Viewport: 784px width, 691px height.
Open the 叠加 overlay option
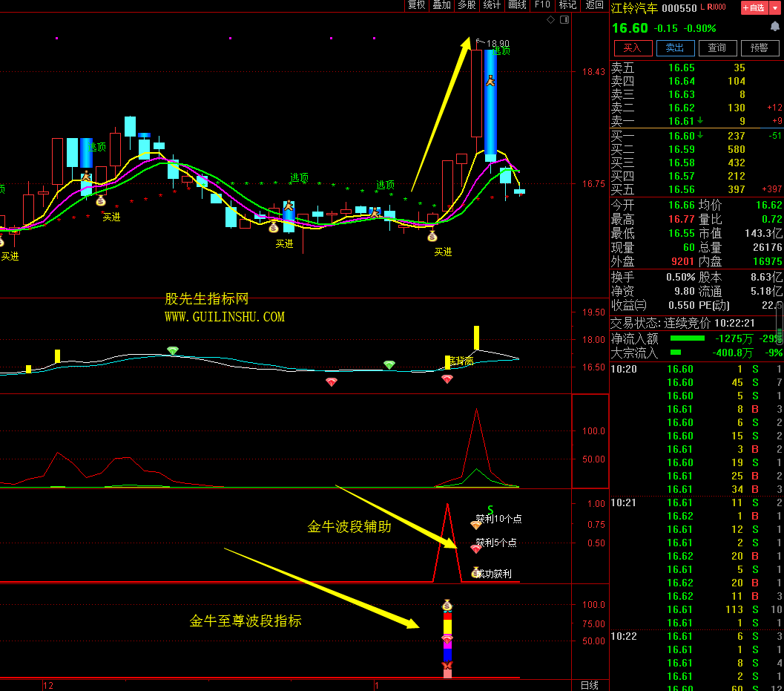441,5
